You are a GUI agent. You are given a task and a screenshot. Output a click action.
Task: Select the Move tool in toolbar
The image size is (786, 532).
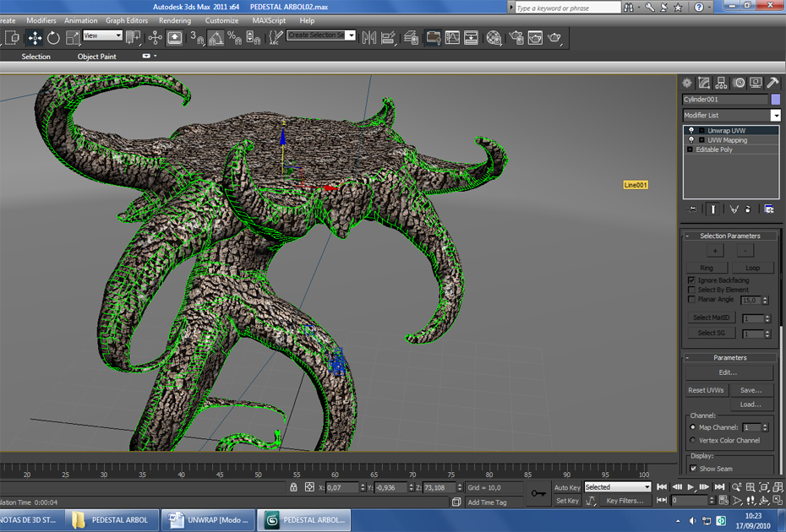[x=35, y=37]
